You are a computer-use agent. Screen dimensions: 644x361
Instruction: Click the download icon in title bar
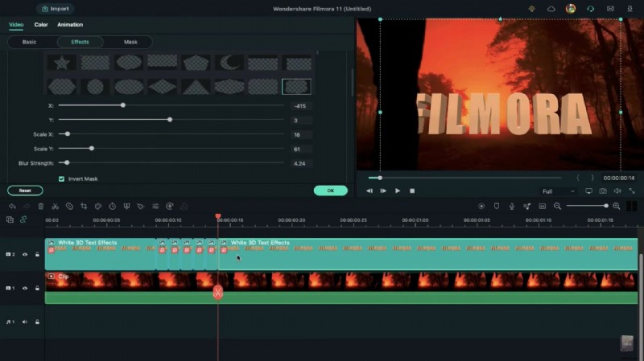(630, 9)
